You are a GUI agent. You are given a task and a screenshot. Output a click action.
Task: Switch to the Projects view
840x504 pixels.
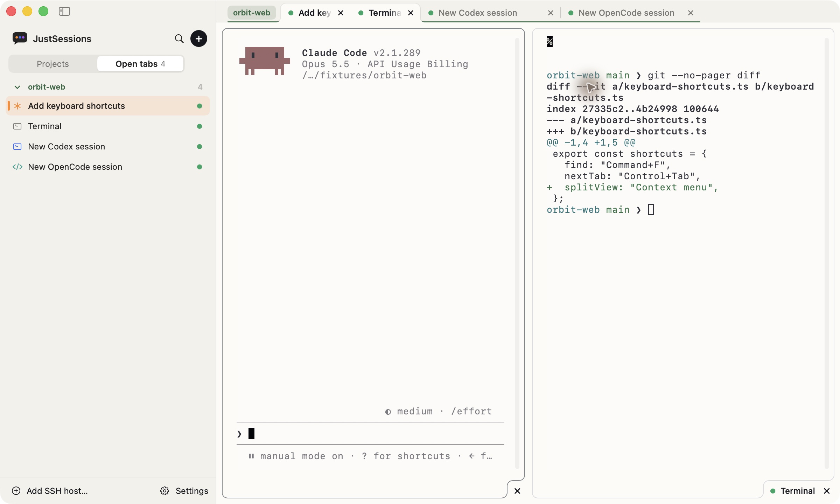53,64
